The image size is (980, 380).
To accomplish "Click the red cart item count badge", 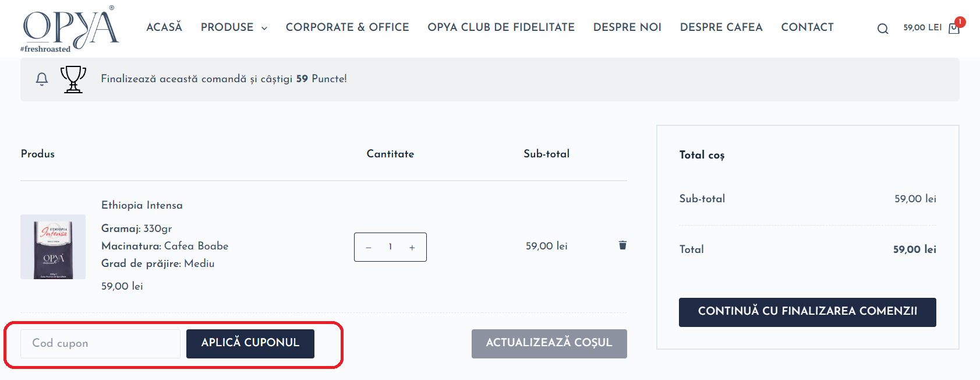I will [x=960, y=22].
